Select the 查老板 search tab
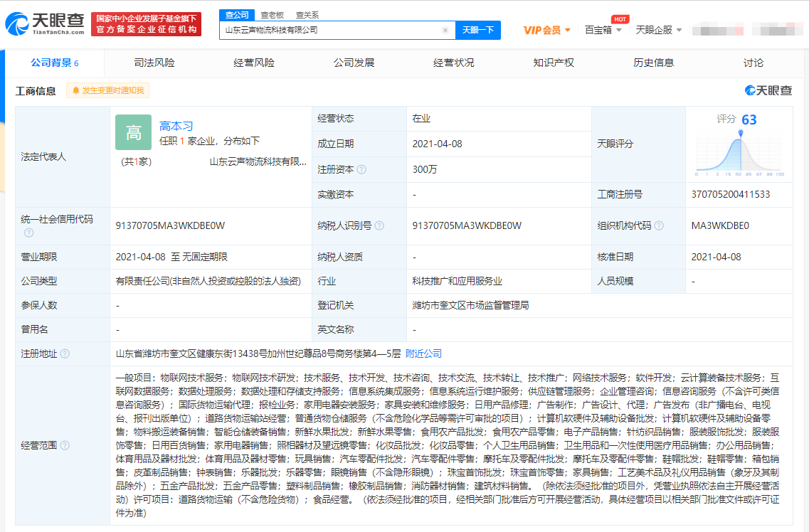This screenshot has width=809, height=532. [272, 14]
